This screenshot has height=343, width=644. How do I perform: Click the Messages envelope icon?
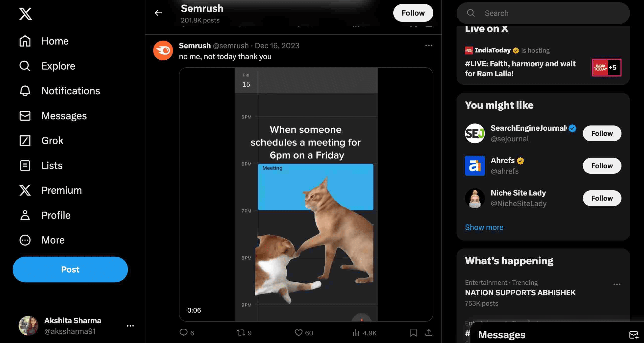pos(24,116)
